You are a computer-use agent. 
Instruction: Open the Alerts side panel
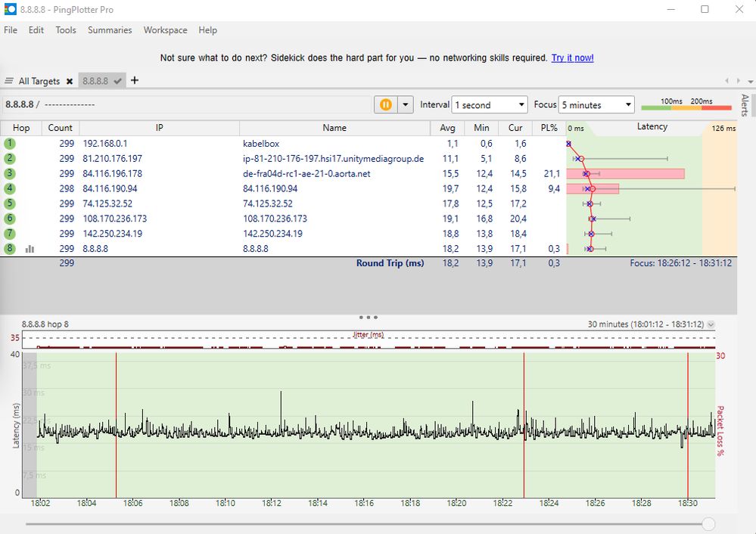tap(745, 105)
